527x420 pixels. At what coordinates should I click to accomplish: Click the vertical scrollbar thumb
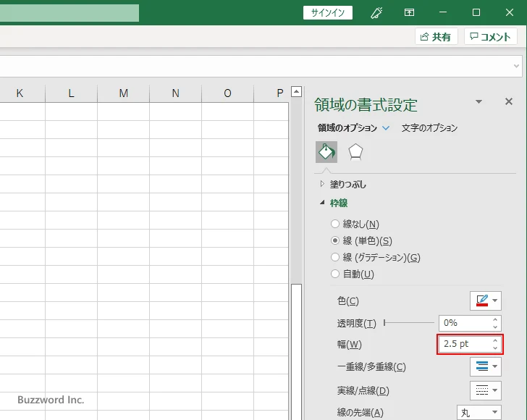[297, 352]
